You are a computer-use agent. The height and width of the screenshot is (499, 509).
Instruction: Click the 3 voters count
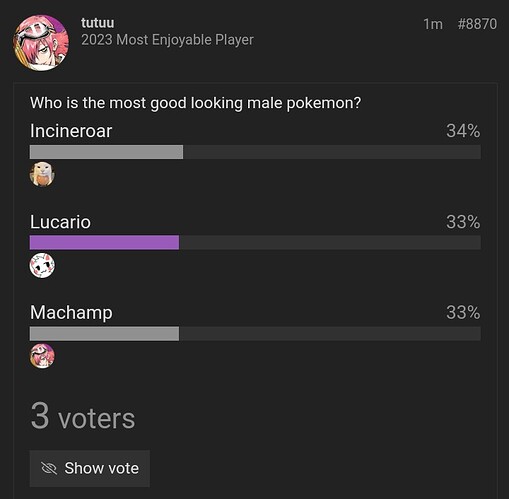(83, 417)
